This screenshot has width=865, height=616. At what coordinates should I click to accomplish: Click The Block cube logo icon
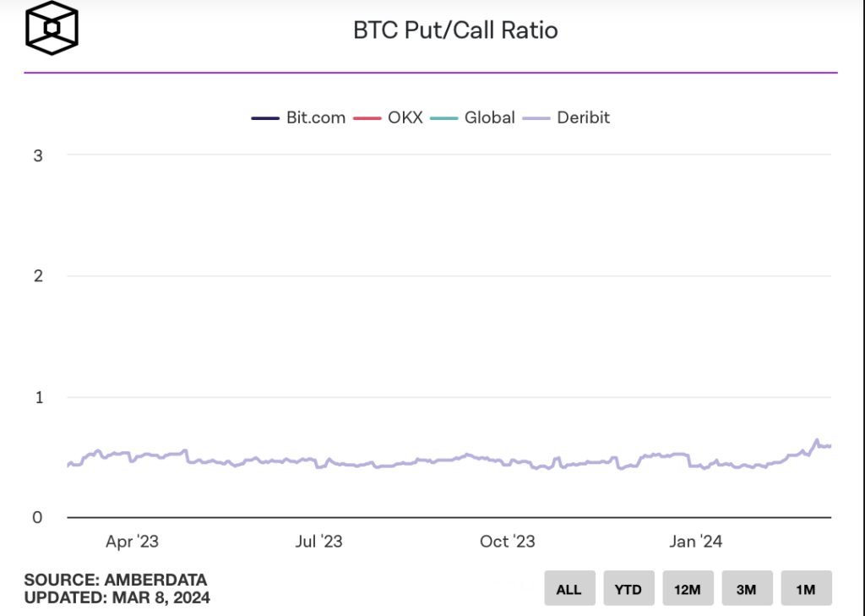click(52, 30)
